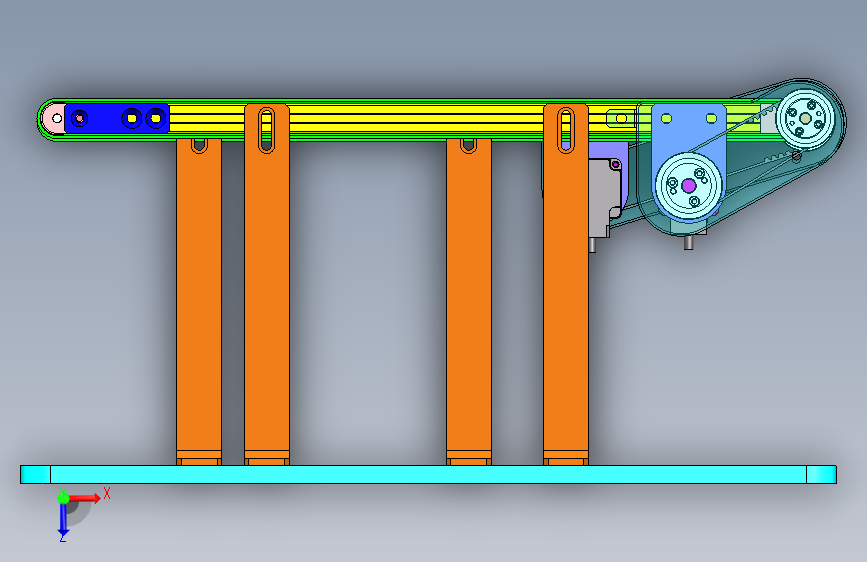The image size is (867, 562).
Task: Select the dark blue end bracket on the conveyor
Action: 116,118
